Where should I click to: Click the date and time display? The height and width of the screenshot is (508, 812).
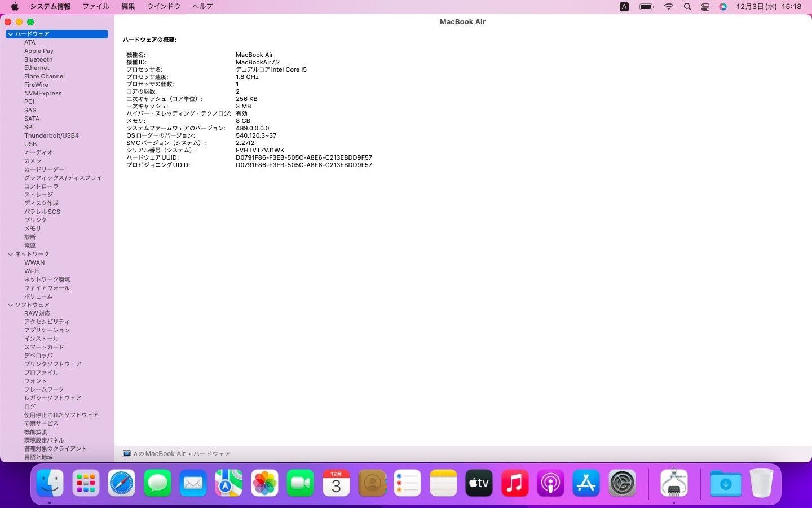point(769,7)
